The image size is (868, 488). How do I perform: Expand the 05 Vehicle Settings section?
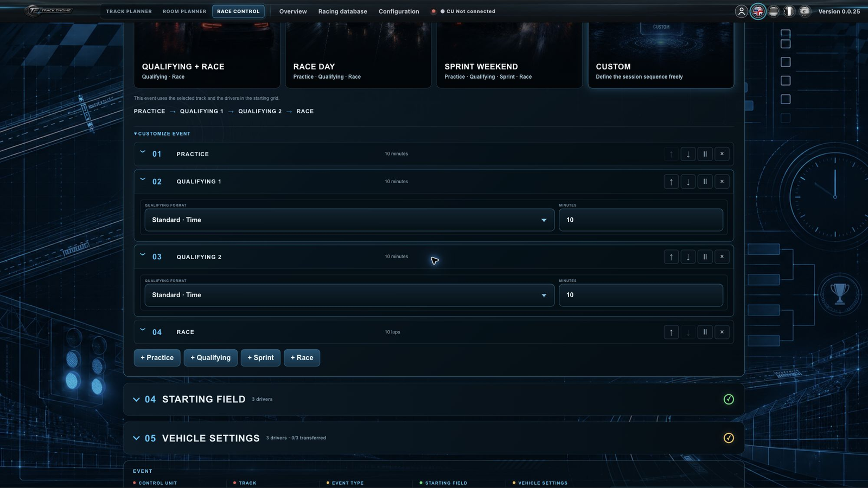136,438
